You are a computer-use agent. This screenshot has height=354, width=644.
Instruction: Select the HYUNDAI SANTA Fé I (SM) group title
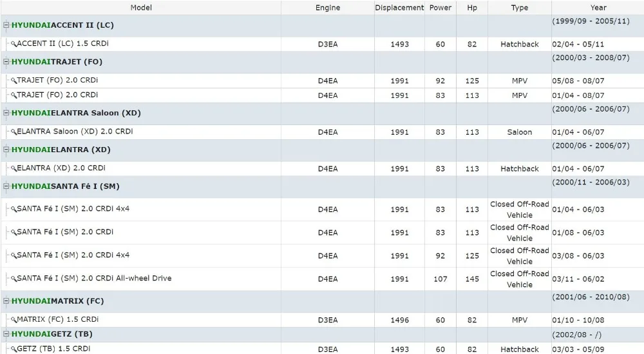click(x=65, y=186)
